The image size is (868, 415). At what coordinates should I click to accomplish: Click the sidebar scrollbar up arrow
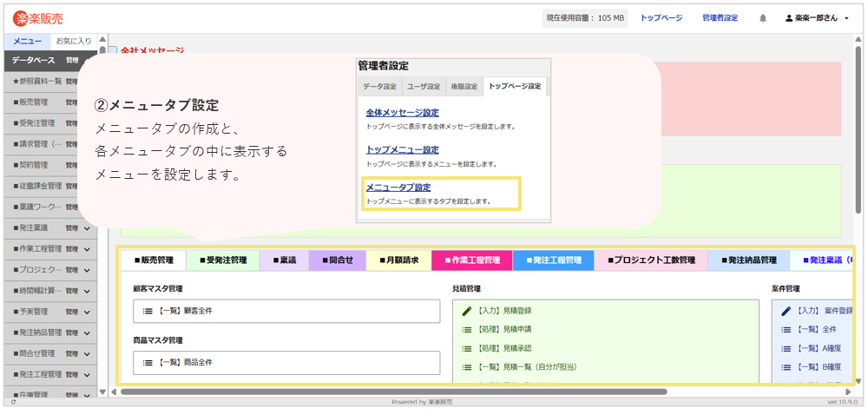pyautogui.click(x=102, y=39)
